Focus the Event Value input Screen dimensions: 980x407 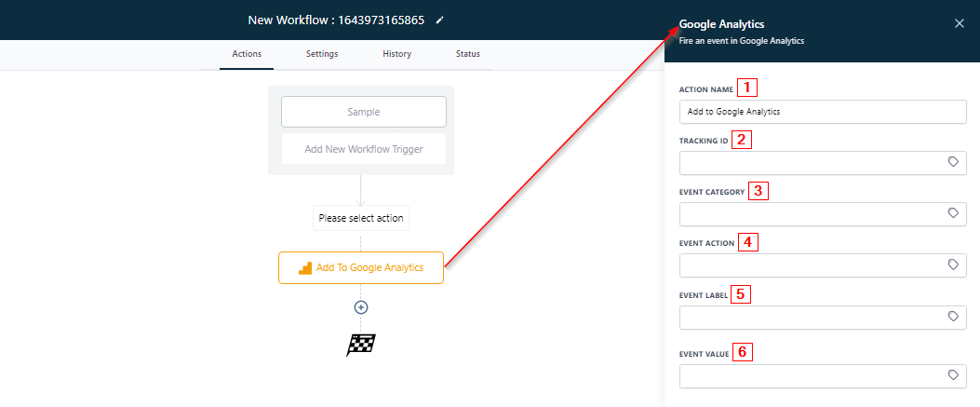(823, 375)
